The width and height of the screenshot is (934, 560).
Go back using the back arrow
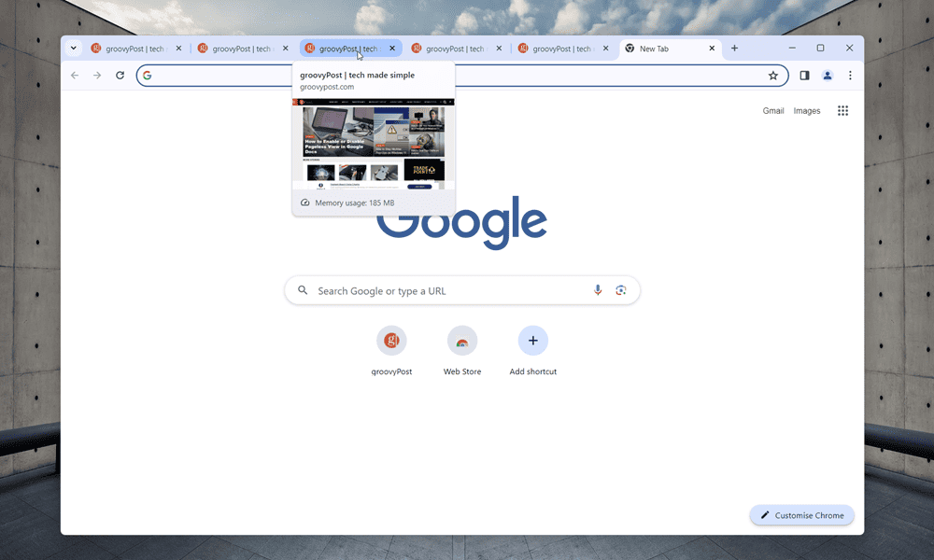tap(75, 76)
